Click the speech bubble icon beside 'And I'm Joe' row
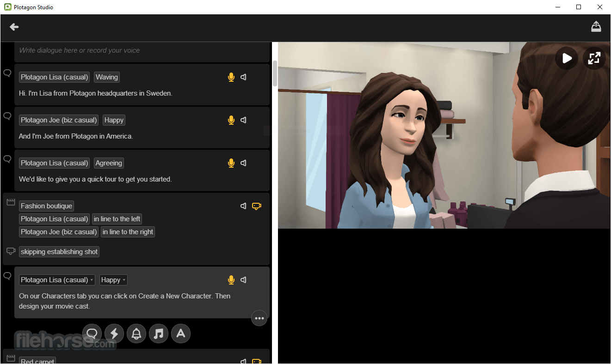The width and height of the screenshot is (611, 364). click(x=7, y=116)
